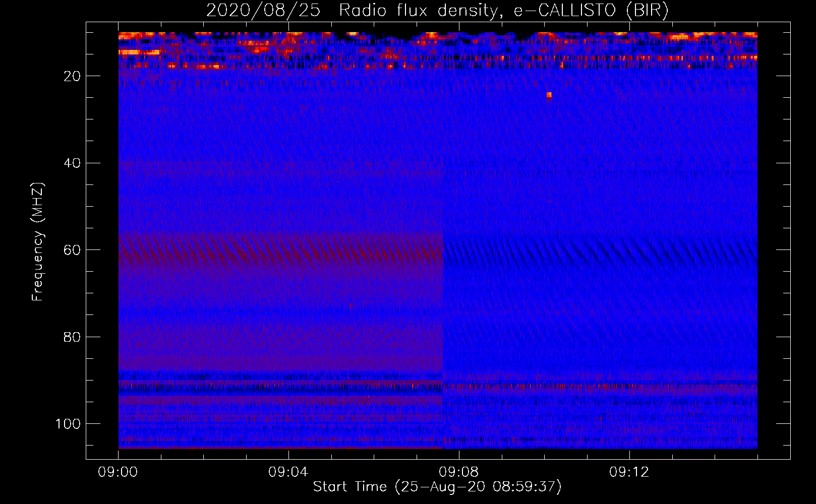816x504 pixels.
Task: Click the time axis label '09:12'
Action: [629, 472]
